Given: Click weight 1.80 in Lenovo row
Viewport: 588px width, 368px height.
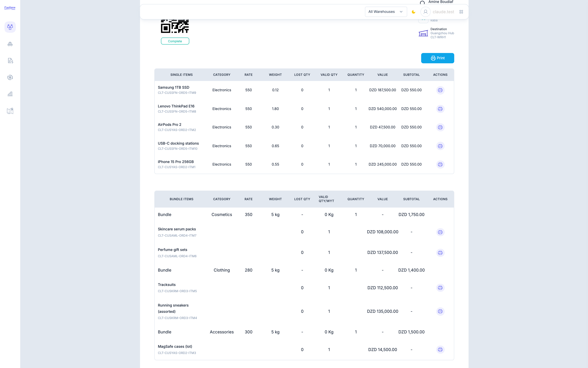Looking at the screenshot, I should pos(275,109).
